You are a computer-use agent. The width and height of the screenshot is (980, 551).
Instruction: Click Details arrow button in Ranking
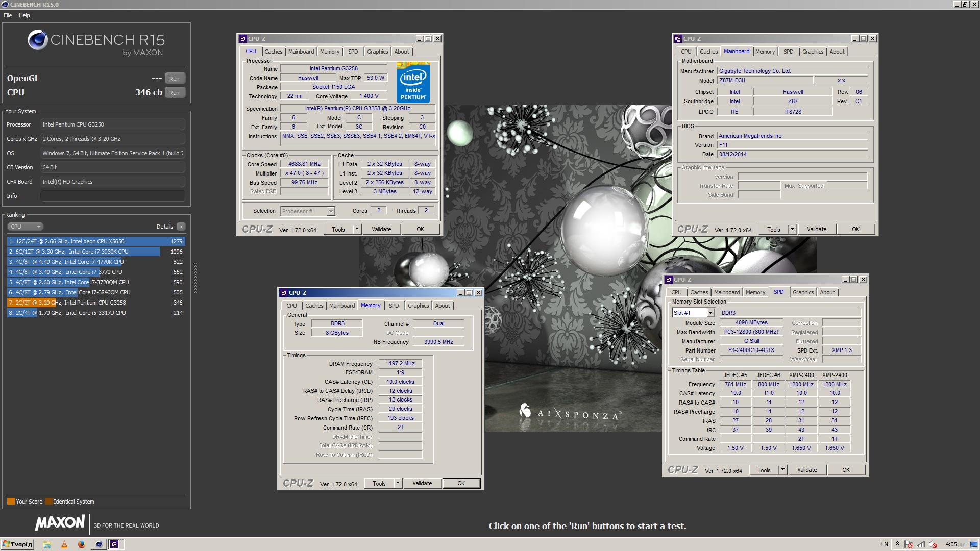[181, 227]
